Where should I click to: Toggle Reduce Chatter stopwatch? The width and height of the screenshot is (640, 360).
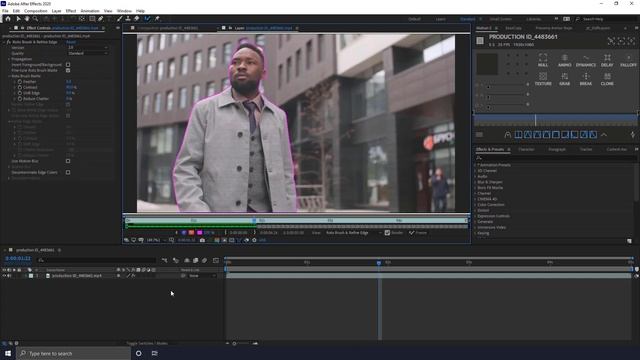click(19, 99)
